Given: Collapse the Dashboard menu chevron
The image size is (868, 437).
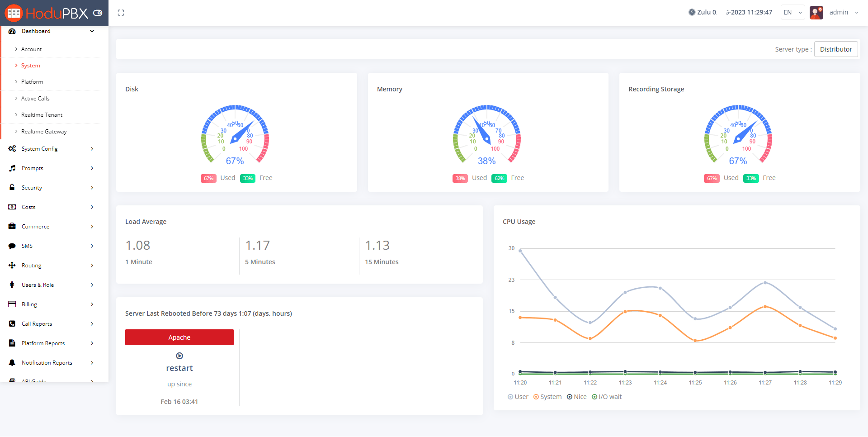Looking at the screenshot, I should 92,31.
